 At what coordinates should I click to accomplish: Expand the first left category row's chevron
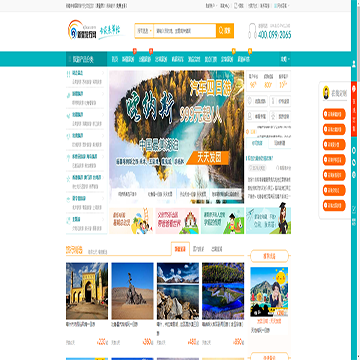(x=103, y=73)
